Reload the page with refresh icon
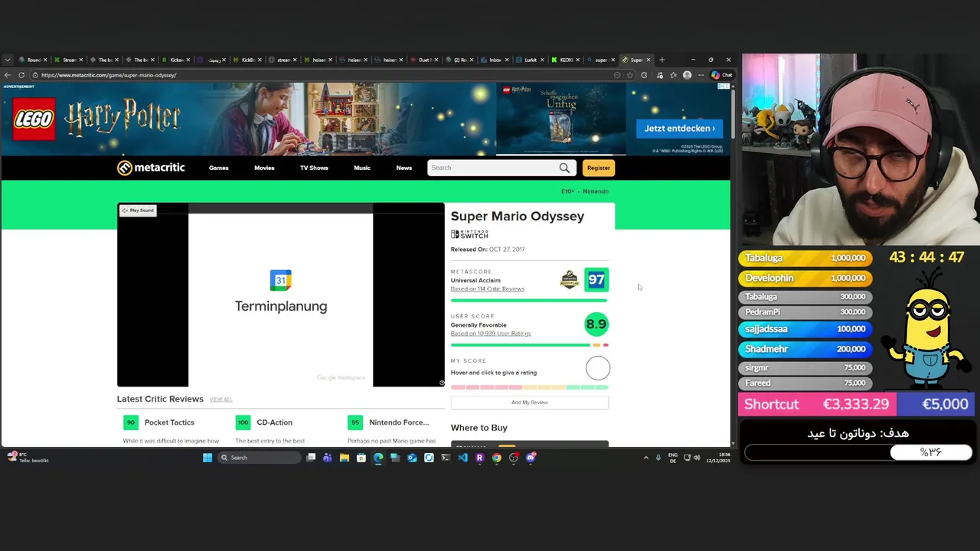This screenshot has height=551, width=980. [x=21, y=75]
